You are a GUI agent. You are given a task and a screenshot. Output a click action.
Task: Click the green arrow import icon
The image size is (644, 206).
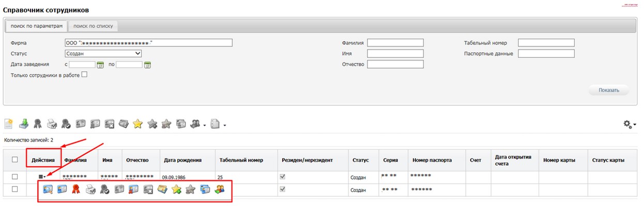click(x=24, y=124)
